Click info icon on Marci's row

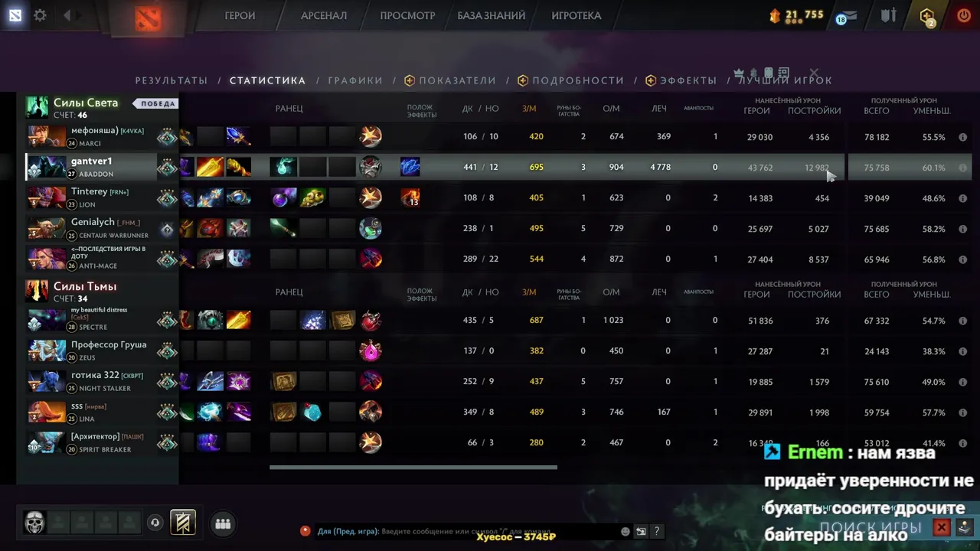tap(962, 137)
